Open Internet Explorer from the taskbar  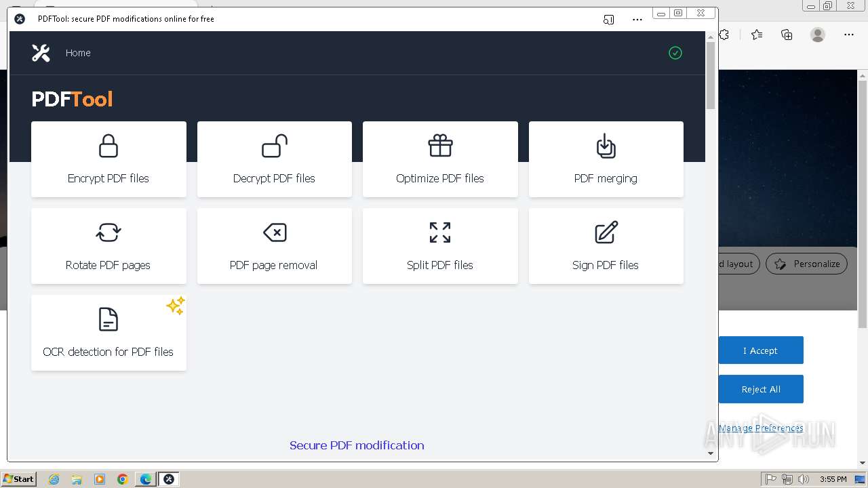(54, 479)
